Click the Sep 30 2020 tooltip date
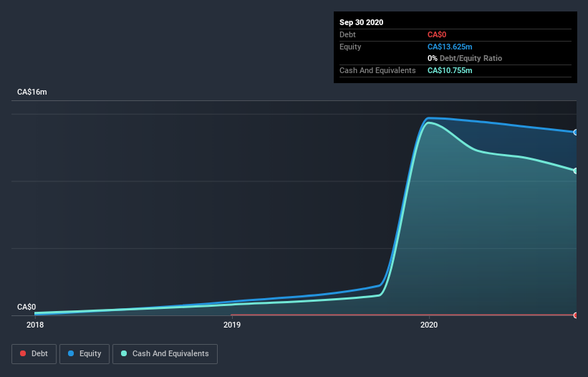The image size is (588, 377). click(362, 22)
